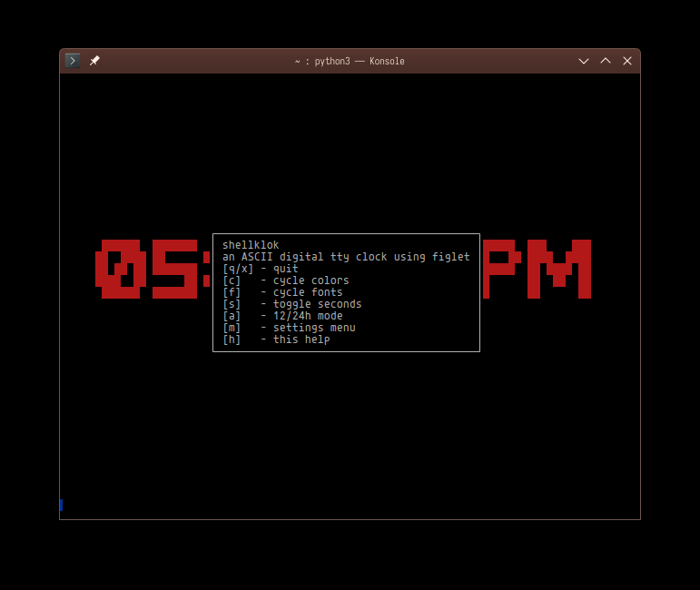Click the red 'PM' indicator
Viewport: 700px width, 590px height.
point(537,269)
